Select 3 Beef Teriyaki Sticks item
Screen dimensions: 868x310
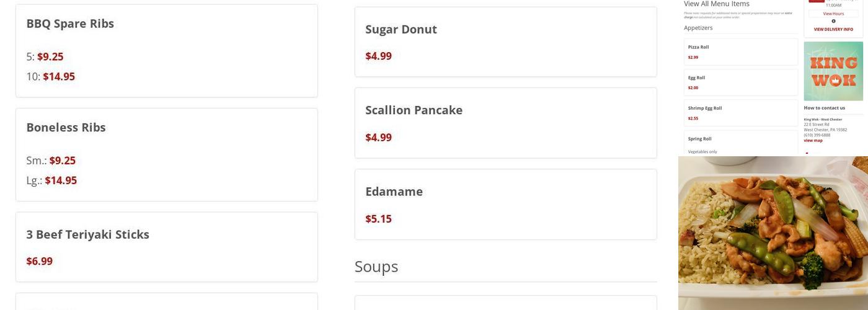pos(166,247)
